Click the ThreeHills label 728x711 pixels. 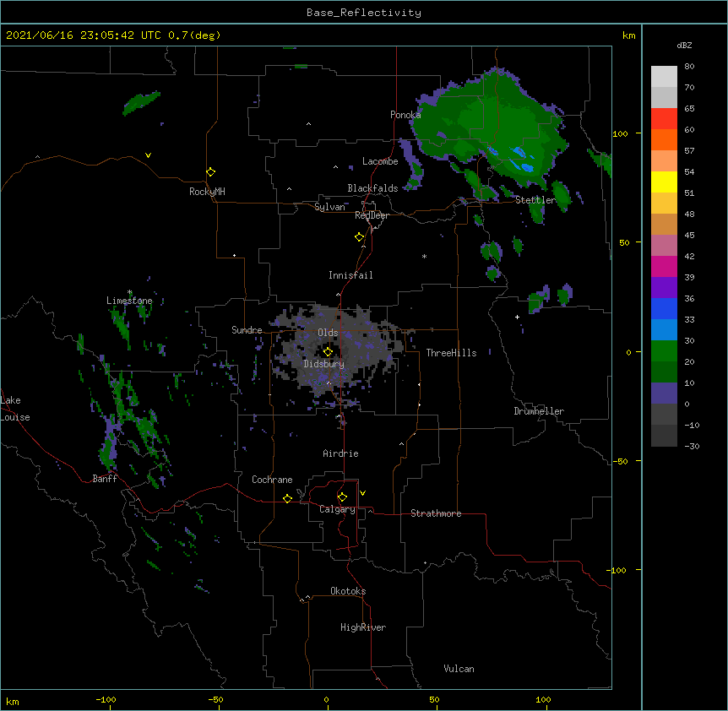[451, 353]
